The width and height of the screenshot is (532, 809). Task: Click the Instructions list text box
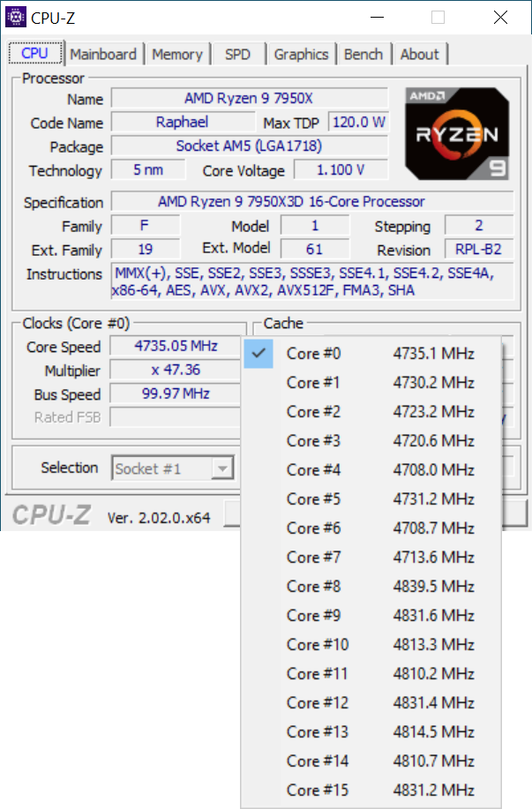pyautogui.click(x=312, y=281)
